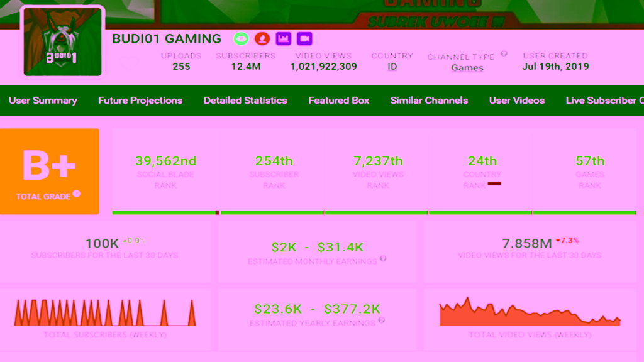
Task: Open the Games channel type link
Action: coord(467,68)
